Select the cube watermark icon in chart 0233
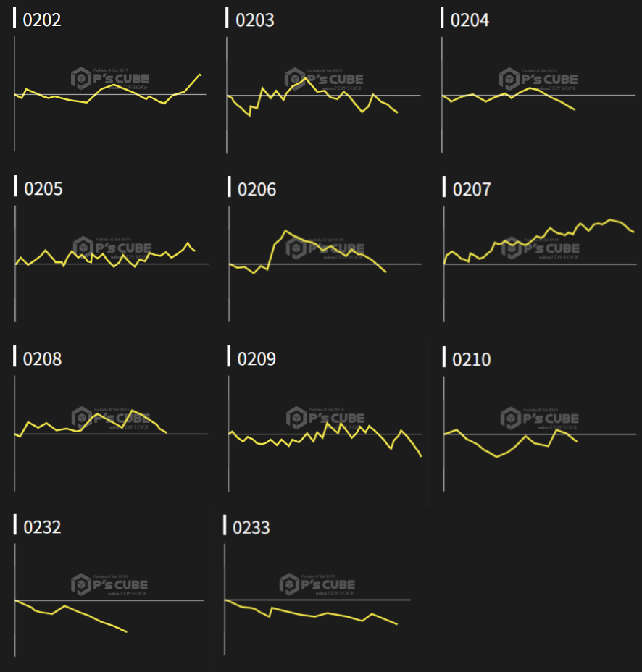 tap(289, 584)
